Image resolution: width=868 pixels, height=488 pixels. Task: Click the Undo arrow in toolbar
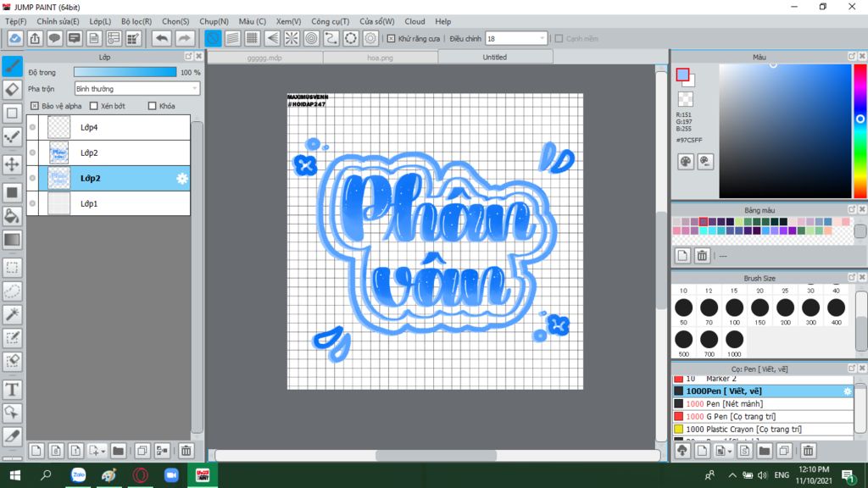(162, 38)
